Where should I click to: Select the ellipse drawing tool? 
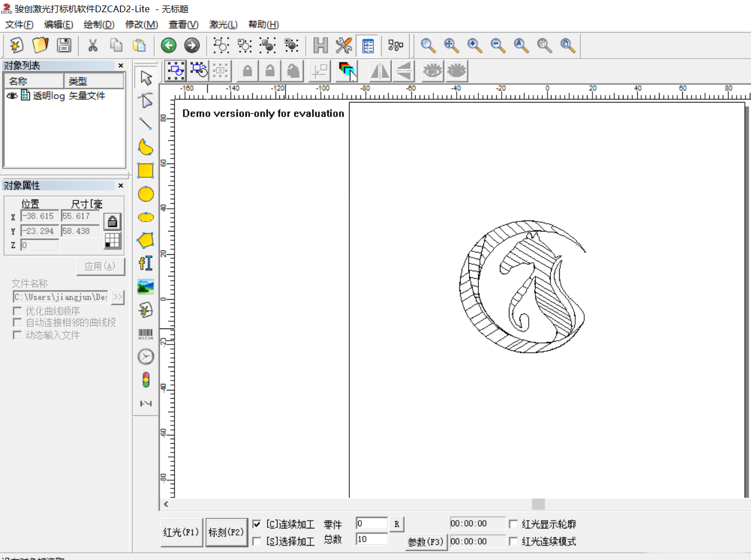coord(146,217)
